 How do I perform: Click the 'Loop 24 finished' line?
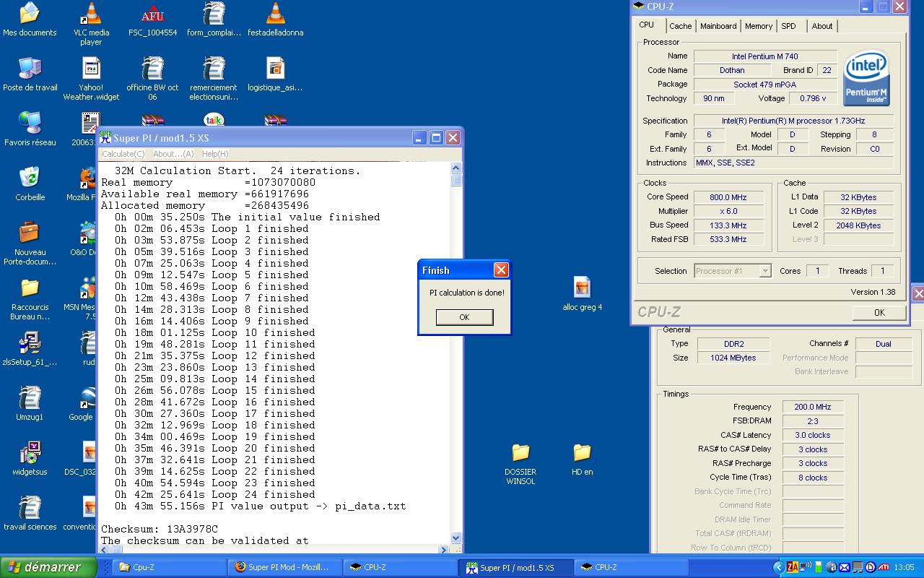pyautogui.click(x=215, y=494)
